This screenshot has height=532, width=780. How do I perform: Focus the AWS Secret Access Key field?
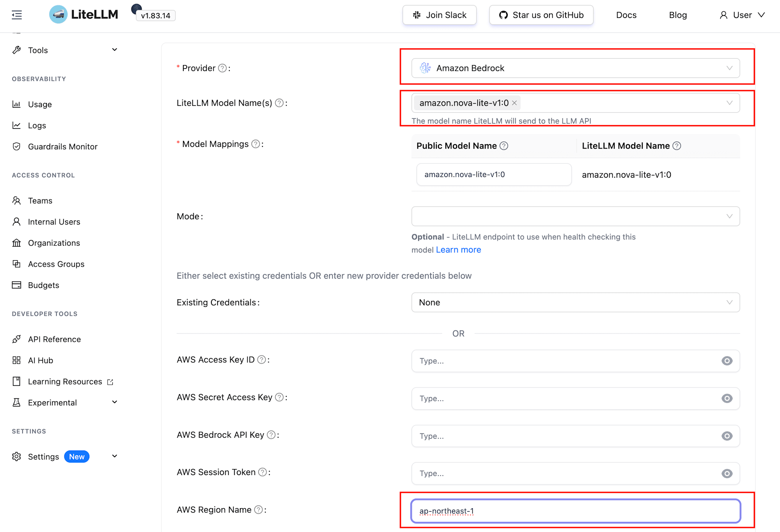point(576,398)
